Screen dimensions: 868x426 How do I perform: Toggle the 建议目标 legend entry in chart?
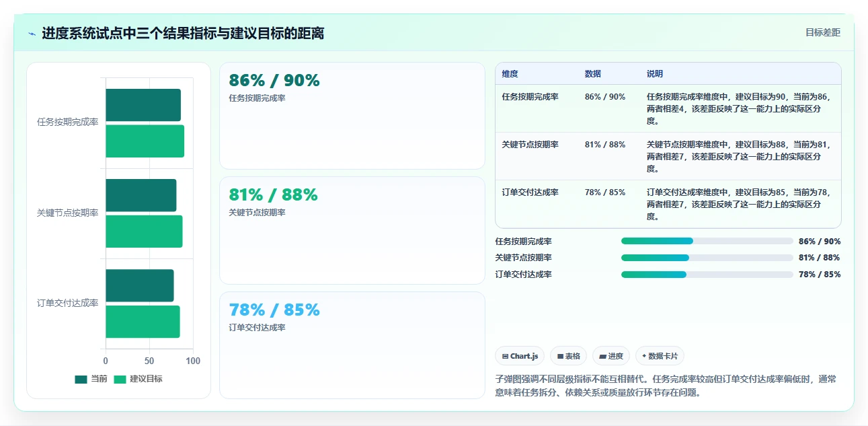click(138, 379)
